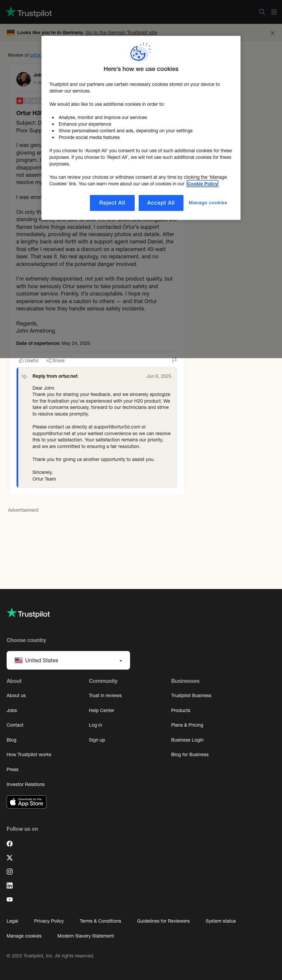
Task: Share the review
Action: [55, 360]
